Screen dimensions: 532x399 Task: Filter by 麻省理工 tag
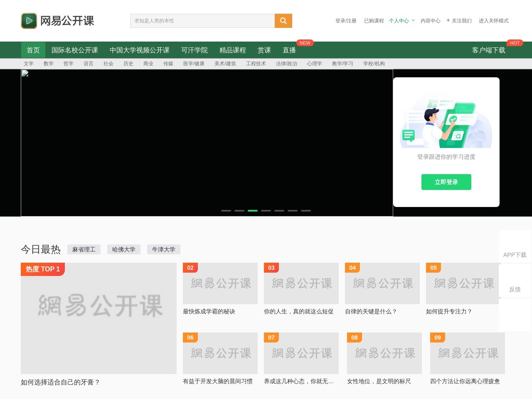pyautogui.click(x=84, y=249)
